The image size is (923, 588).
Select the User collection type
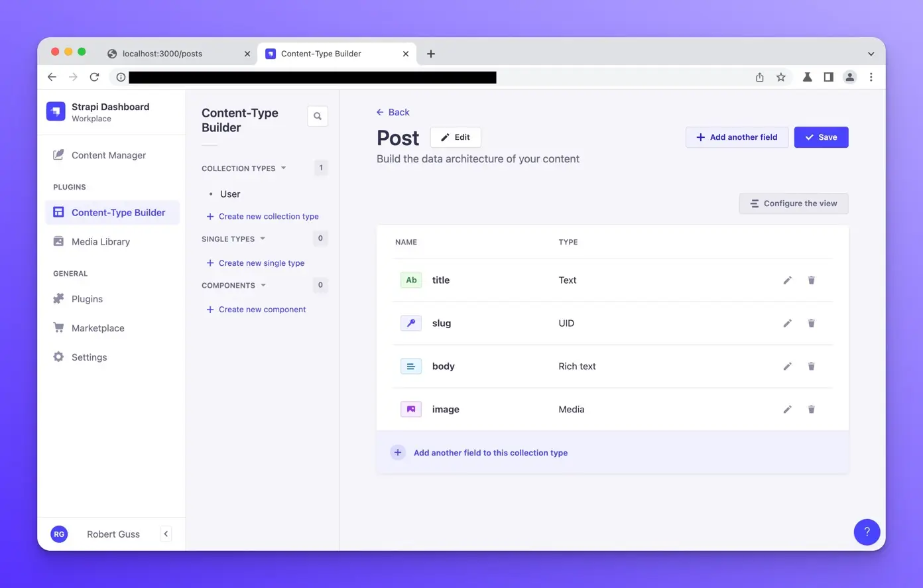click(230, 194)
